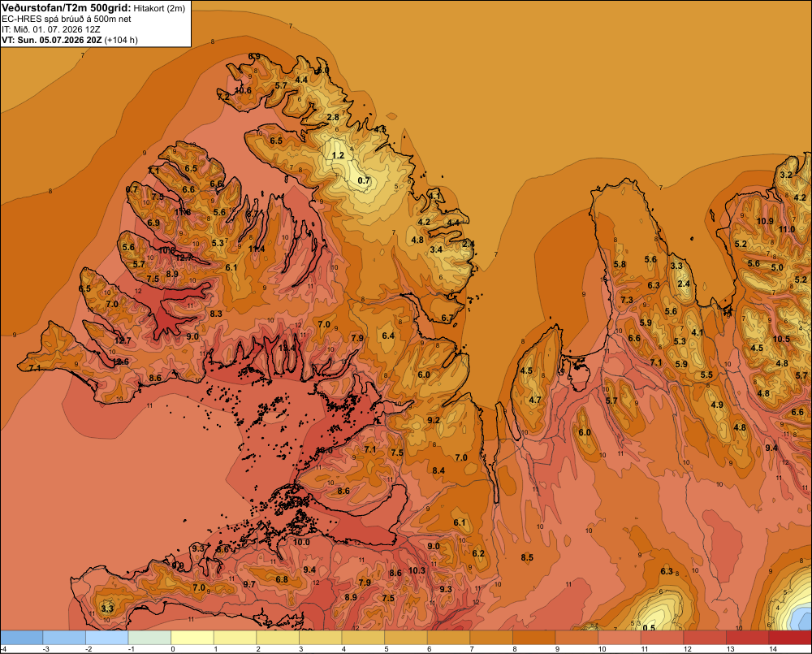Click the 0.7 temperature label on glacier
The width and height of the screenshot is (812, 654).
click(364, 180)
